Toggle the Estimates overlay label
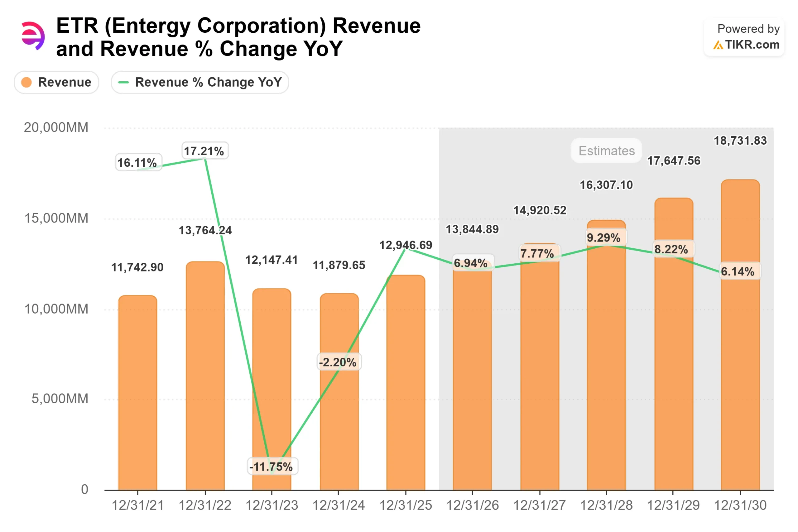This screenshot has height=532, width=798. [x=606, y=151]
